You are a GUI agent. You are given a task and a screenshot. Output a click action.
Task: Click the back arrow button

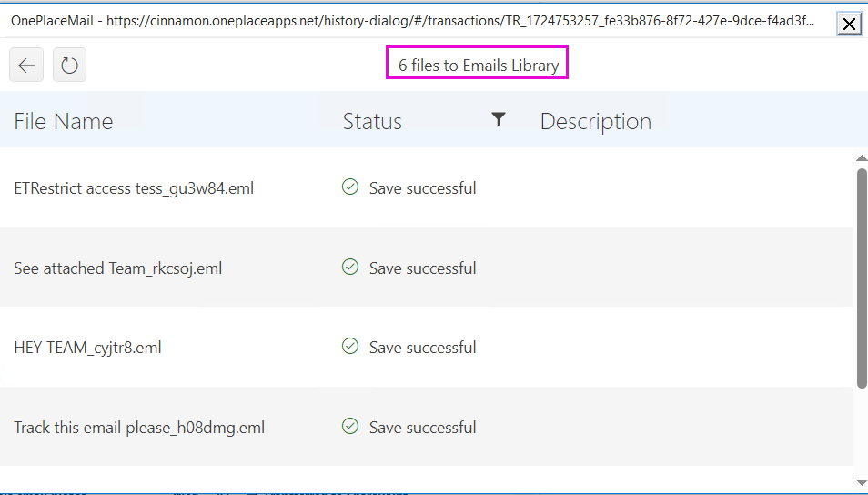26,66
